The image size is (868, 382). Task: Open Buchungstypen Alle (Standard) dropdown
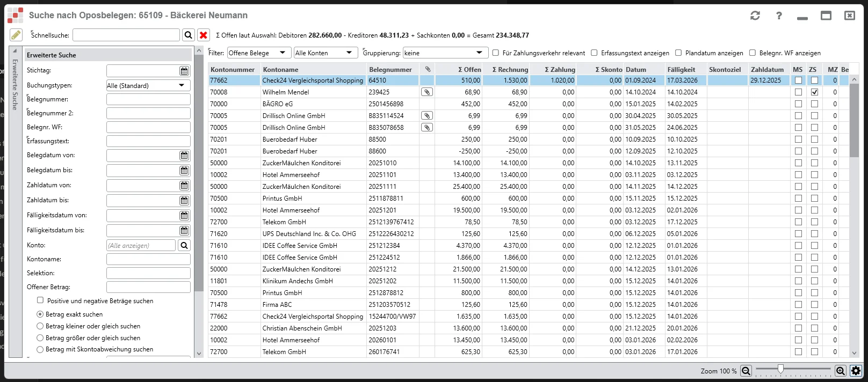point(148,85)
